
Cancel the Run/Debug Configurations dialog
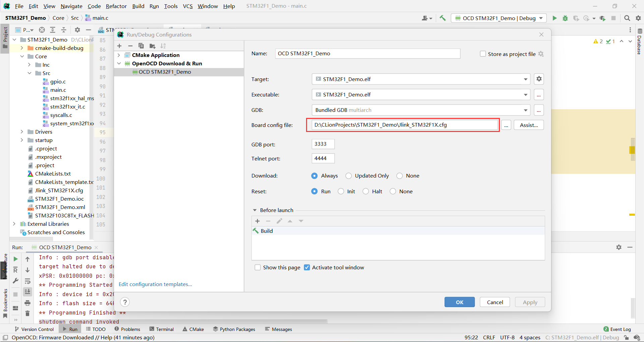[x=495, y=302]
